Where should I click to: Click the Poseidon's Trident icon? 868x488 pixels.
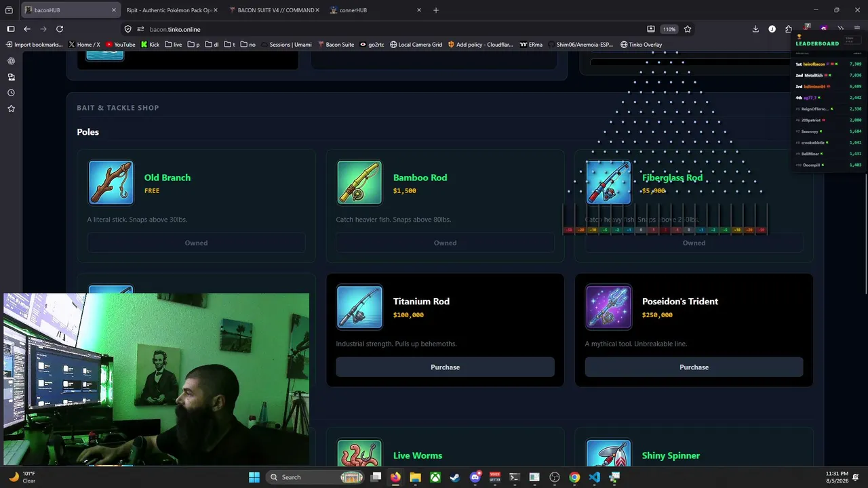click(x=608, y=306)
